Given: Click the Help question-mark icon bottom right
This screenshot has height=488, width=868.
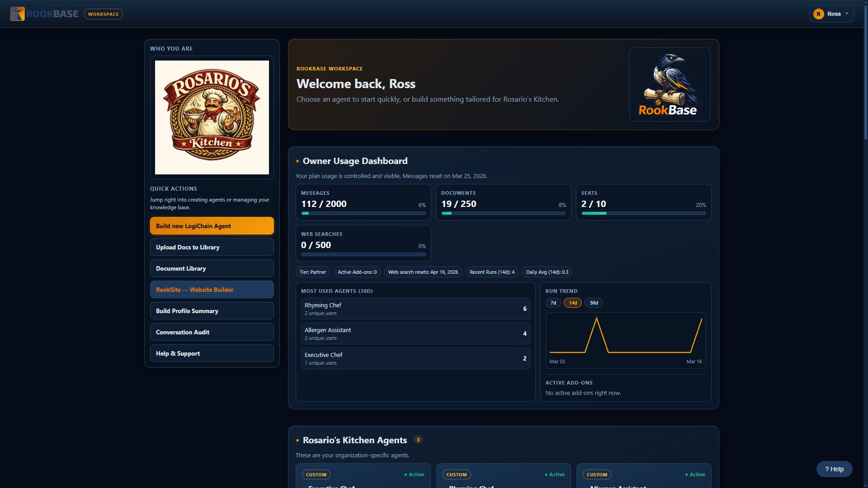Looking at the screenshot, I should (826, 469).
